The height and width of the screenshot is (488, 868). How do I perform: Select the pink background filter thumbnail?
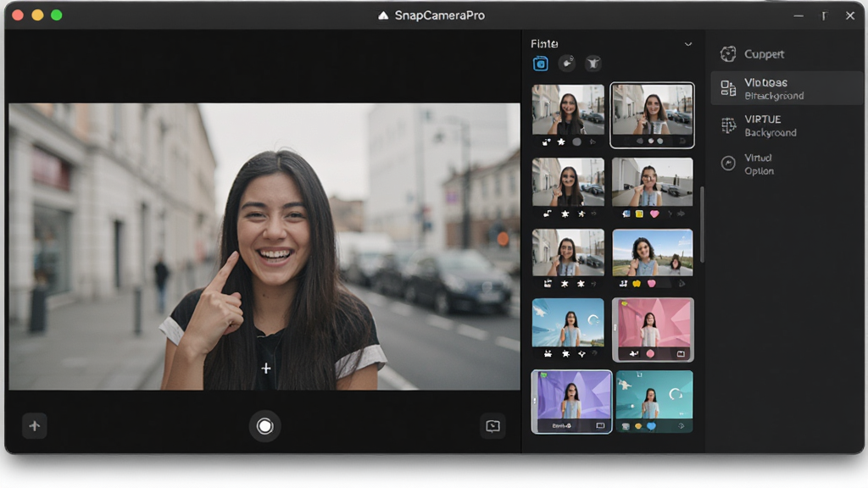(653, 330)
